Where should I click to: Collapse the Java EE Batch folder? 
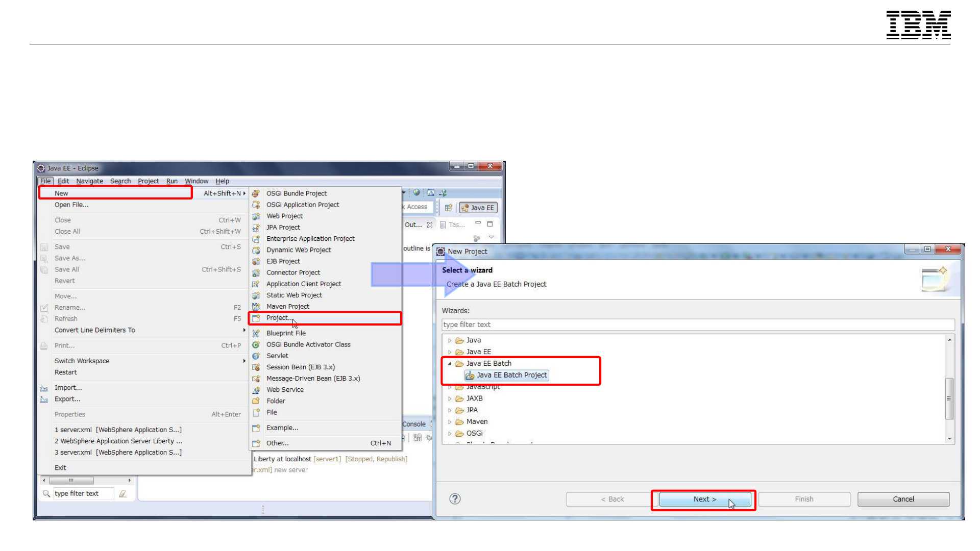(x=450, y=364)
